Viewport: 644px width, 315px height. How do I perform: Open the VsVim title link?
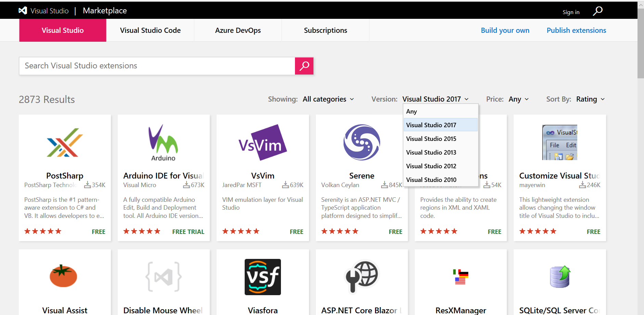pyautogui.click(x=263, y=175)
